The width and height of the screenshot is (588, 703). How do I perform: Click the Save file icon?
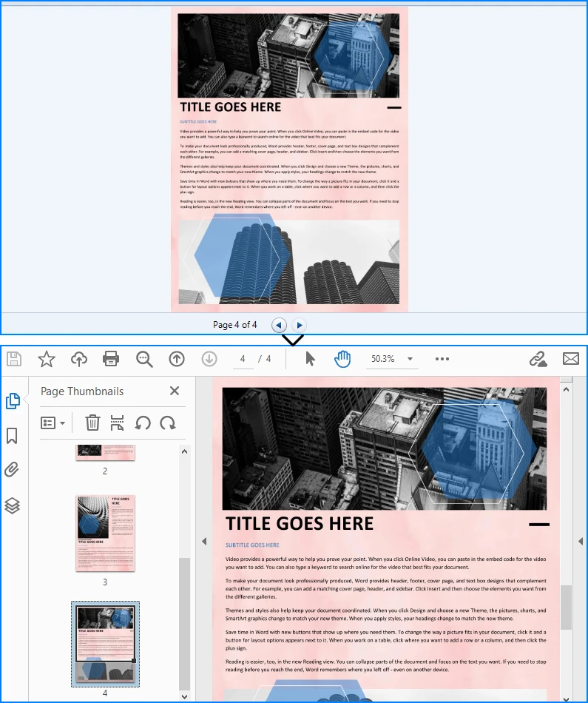[x=14, y=359]
